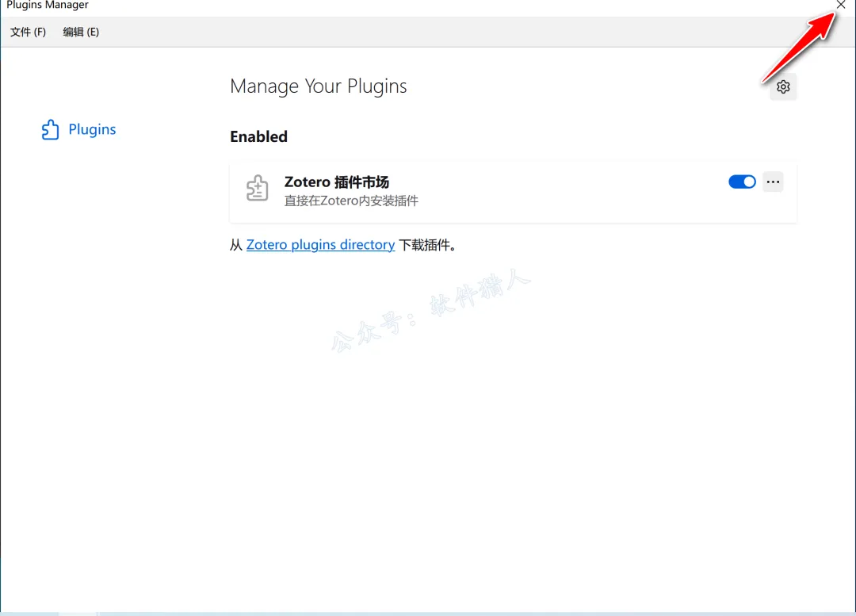Click the Zotero 插件市场 plugin puzzle icon
This screenshot has height=616, width=856.
[x=257, y=188]
